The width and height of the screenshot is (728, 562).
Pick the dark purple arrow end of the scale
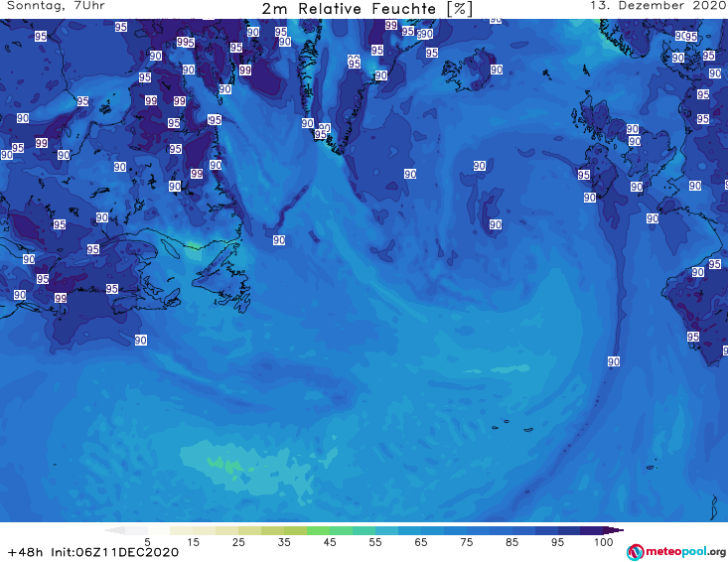point(614,530)
